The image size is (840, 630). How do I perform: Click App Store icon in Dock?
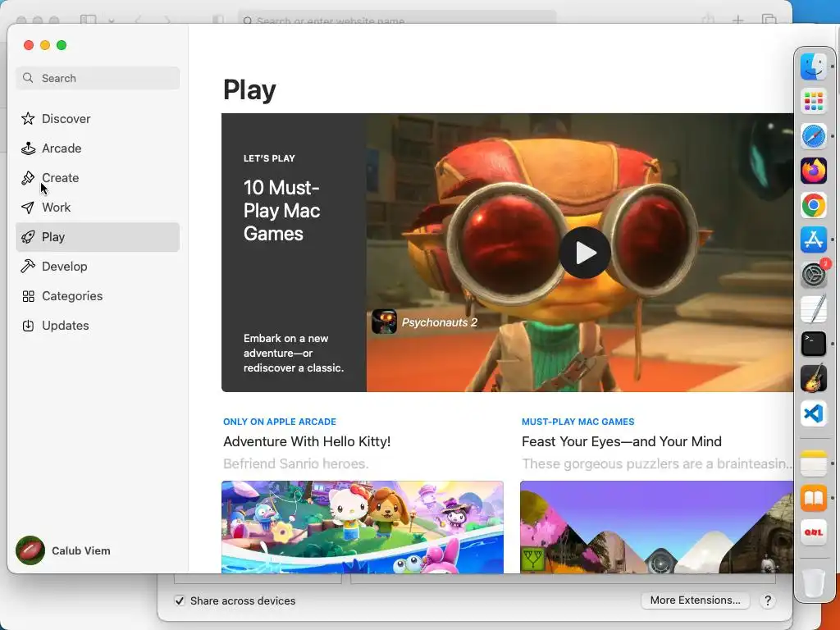coord(813,240)
